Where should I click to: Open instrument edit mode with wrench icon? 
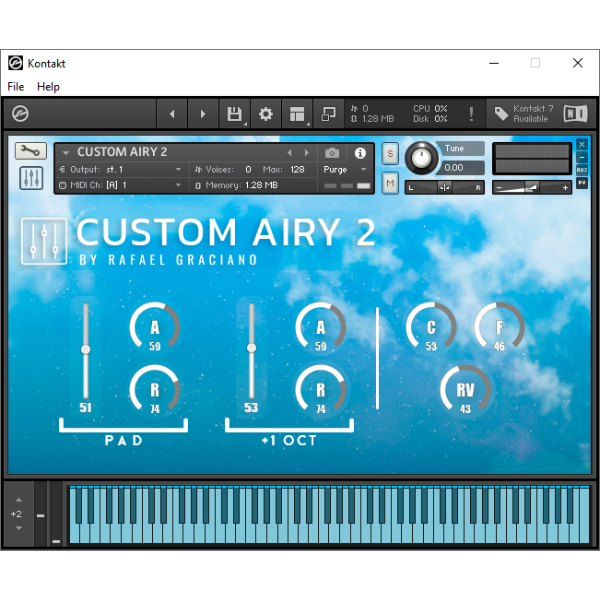point(31,151)
